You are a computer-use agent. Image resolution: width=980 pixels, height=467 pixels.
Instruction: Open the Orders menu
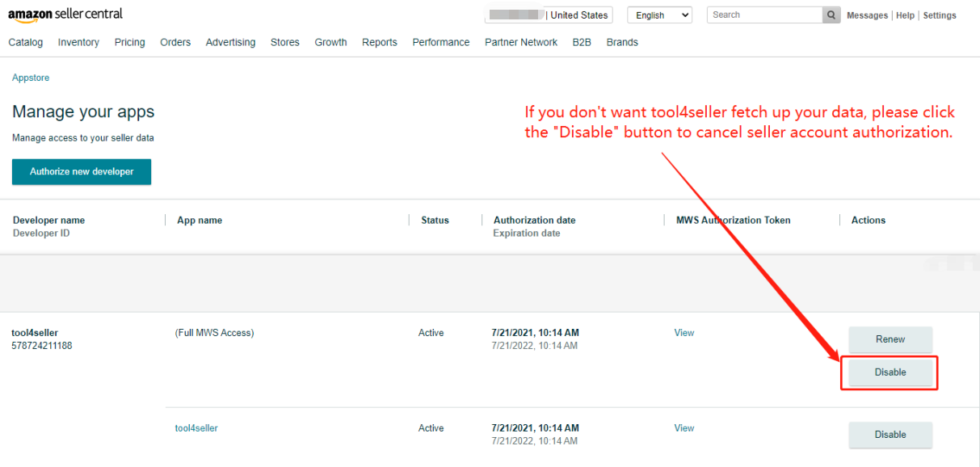coord(175,42)
